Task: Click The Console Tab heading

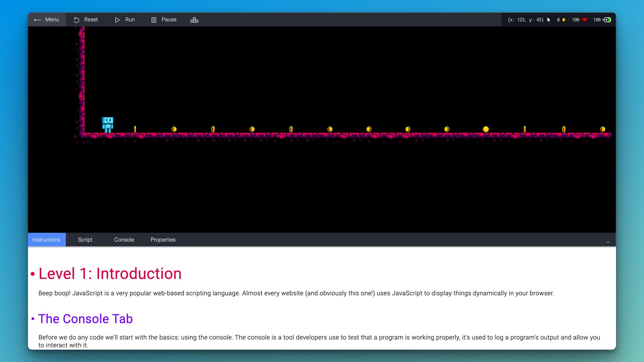Action: [x=85, y=319]
